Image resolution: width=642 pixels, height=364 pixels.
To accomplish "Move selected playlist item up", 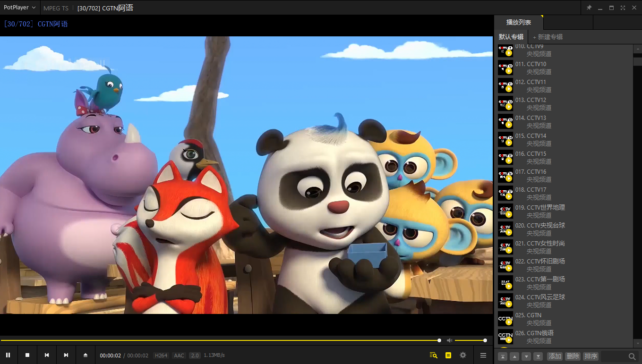I will [x=514, y=356].
